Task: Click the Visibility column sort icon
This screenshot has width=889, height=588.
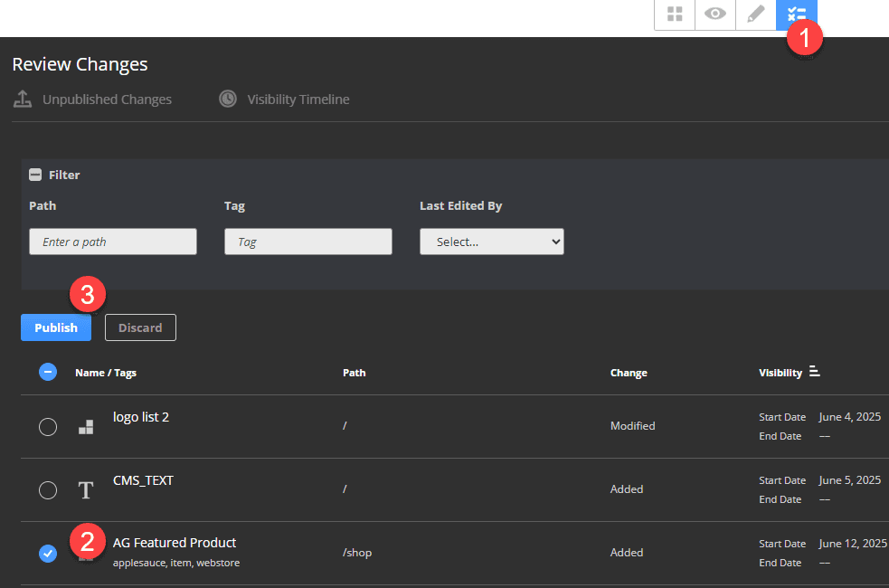Action: pos(815,372)
